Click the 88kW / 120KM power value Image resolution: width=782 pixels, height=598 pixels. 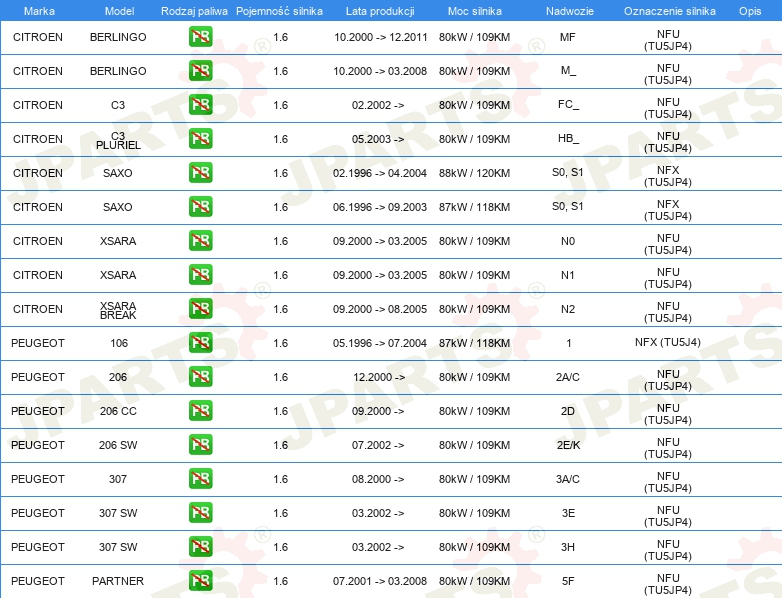point(474,173)
